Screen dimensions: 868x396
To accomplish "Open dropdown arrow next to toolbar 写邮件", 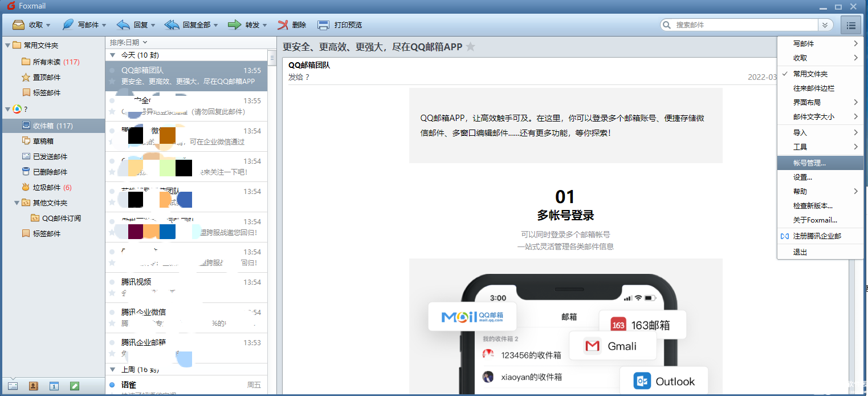I will (103, 25).
